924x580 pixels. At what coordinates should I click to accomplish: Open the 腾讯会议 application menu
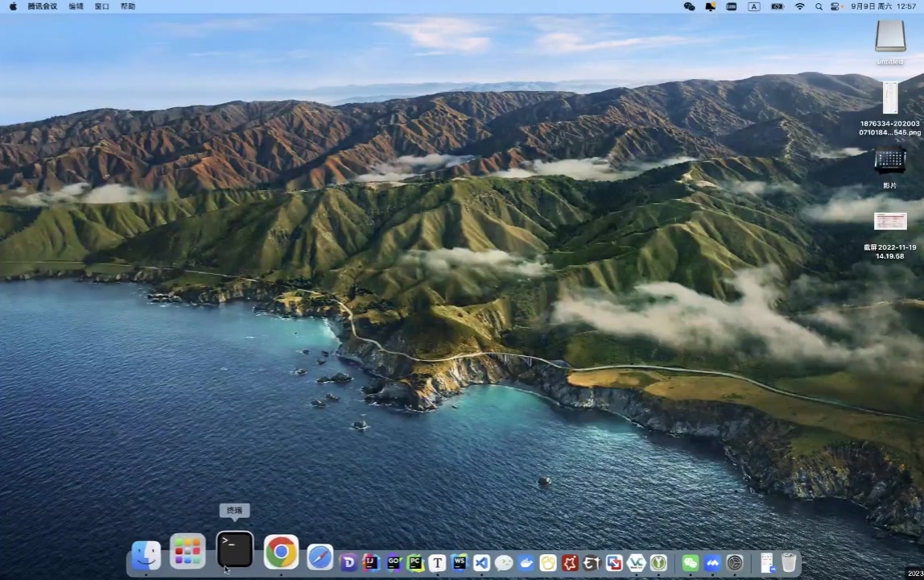[42, 6]
